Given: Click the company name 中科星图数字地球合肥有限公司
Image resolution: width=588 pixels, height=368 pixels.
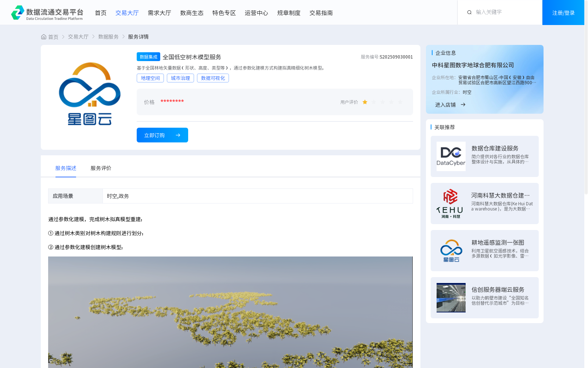Looking at the screenshot, I should coord(473,65).
